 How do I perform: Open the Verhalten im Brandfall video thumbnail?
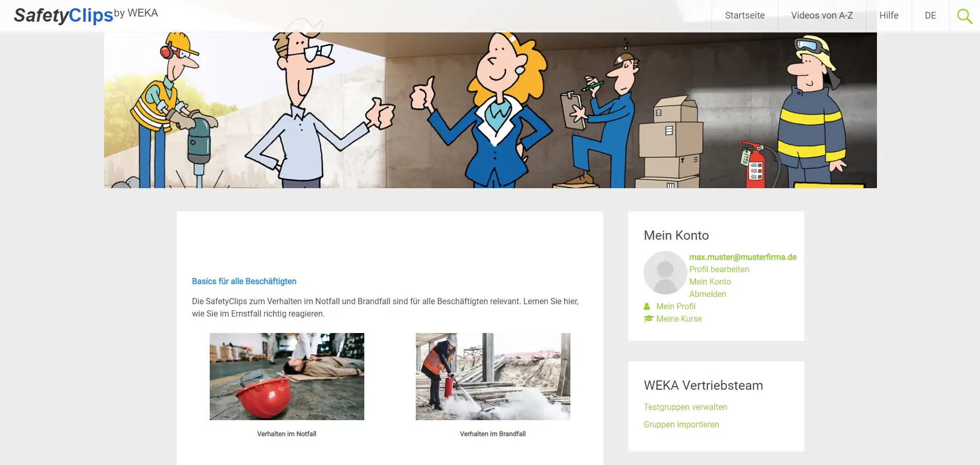click(493, 376)
